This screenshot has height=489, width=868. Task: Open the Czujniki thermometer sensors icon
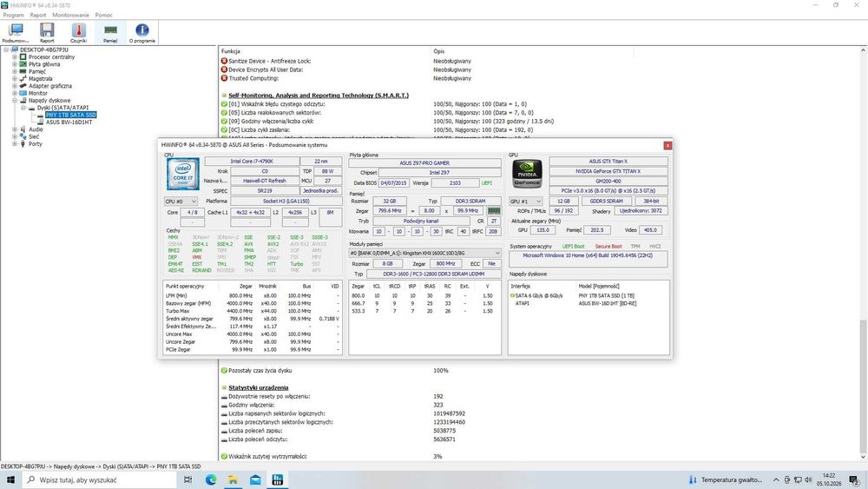click(79, 32)
